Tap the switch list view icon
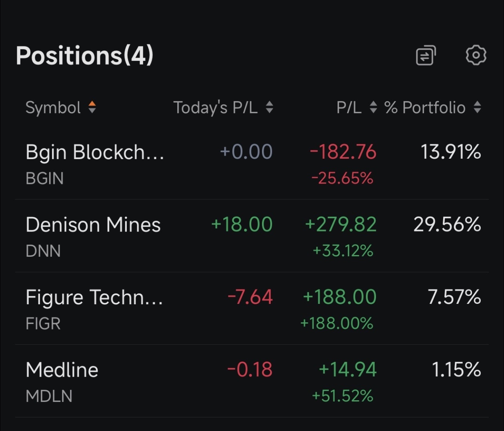504x431 pixels. tap(426, 55)
